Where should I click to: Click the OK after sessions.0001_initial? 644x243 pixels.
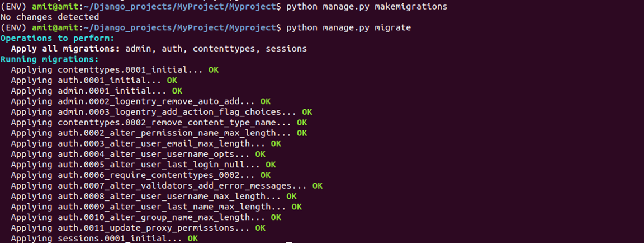193,239
